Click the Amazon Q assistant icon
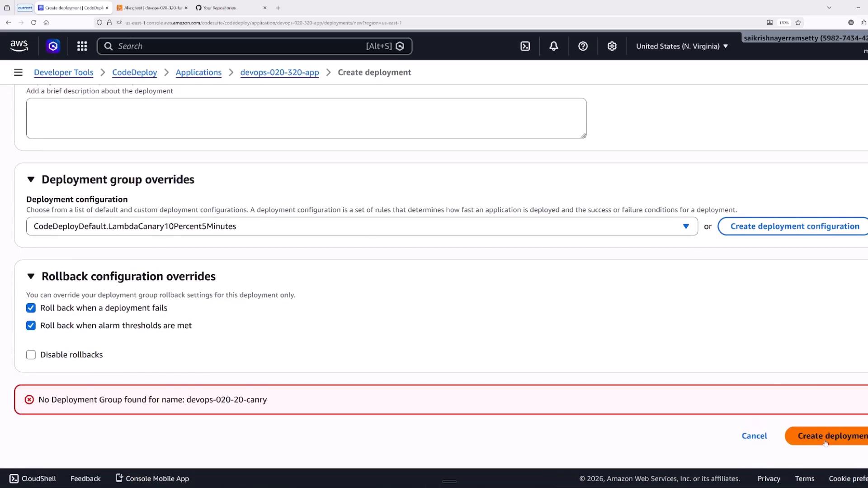Viewport: 868px width, 488px height. tap(53, 46)
